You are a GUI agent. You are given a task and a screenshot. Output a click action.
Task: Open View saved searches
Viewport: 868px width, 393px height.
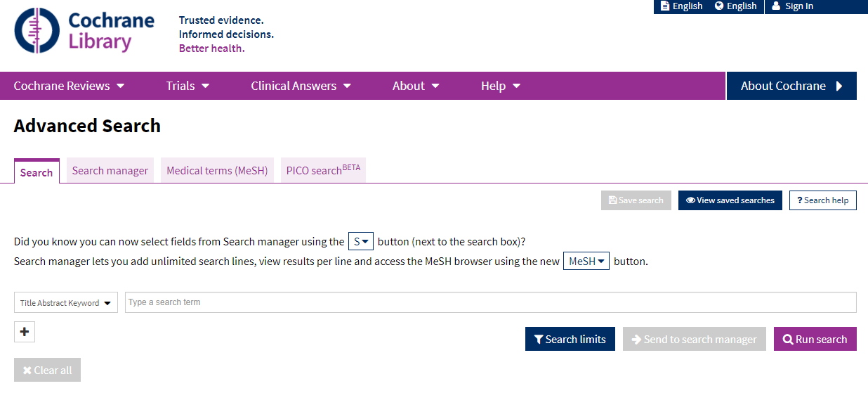tap(730, 200)
